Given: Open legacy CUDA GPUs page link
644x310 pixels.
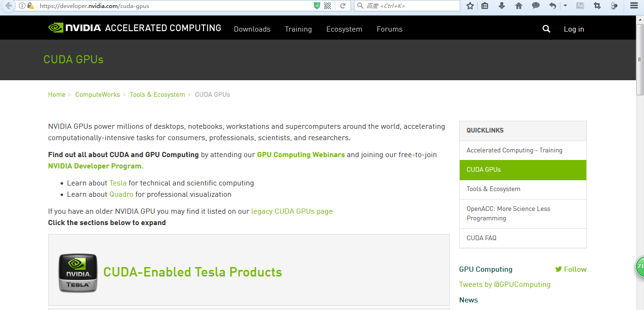Looking at the screenshot, I should (x=292, y=211).
